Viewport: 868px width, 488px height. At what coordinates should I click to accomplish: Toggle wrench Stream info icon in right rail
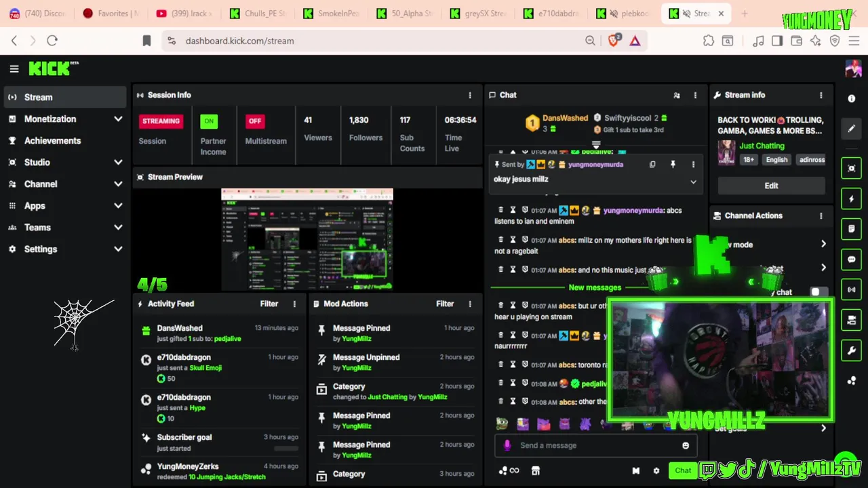pos(852,350)
